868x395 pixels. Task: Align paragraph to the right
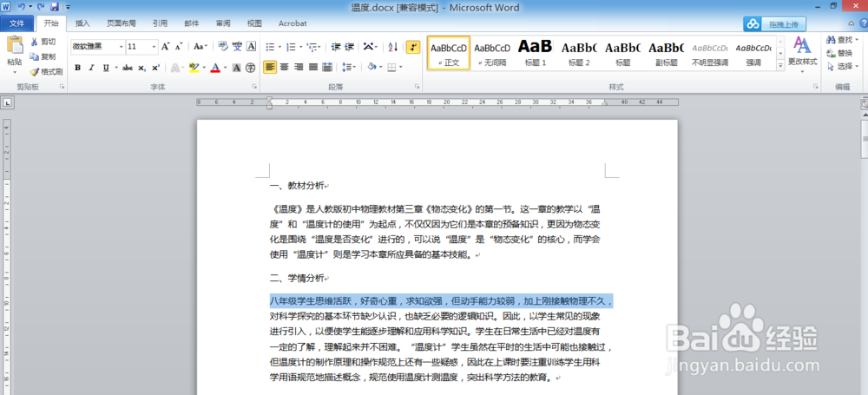pyautogui.click(x=299, y=67)
